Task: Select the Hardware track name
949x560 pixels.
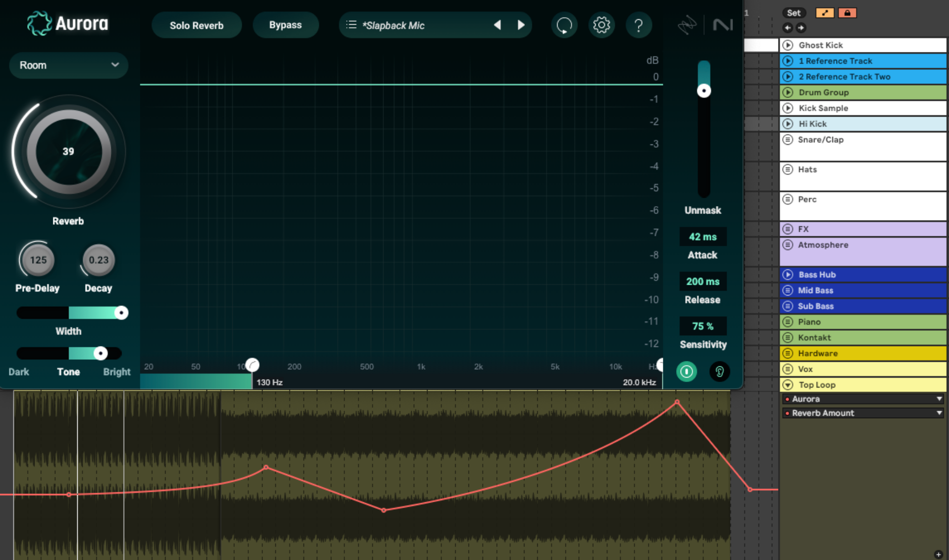Action: click(818, 353)
